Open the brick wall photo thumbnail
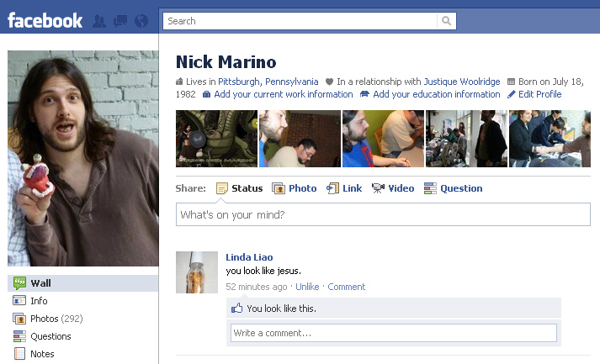600x364 pixels. coord(300,139)
